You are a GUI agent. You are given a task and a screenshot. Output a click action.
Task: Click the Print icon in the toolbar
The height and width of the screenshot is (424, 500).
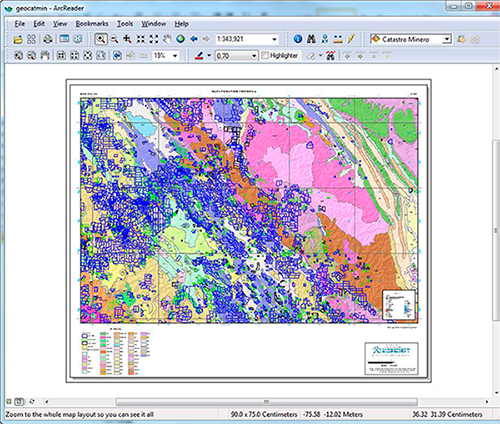(48, 39)
